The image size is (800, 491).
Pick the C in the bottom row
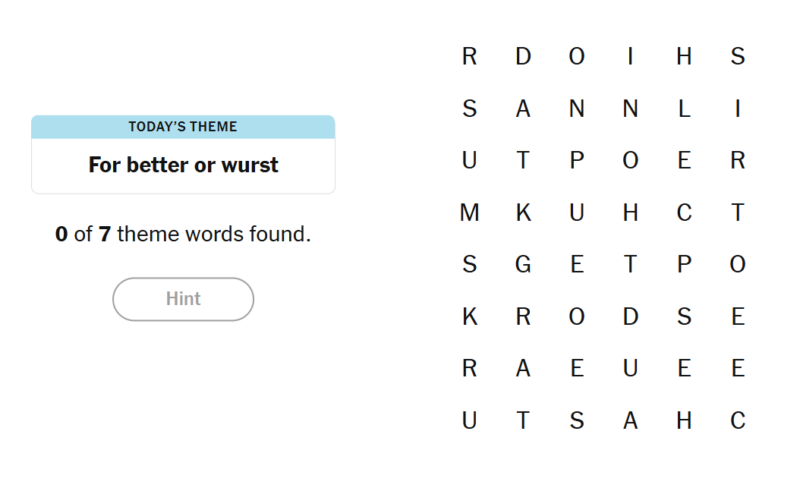pos(738,421)
